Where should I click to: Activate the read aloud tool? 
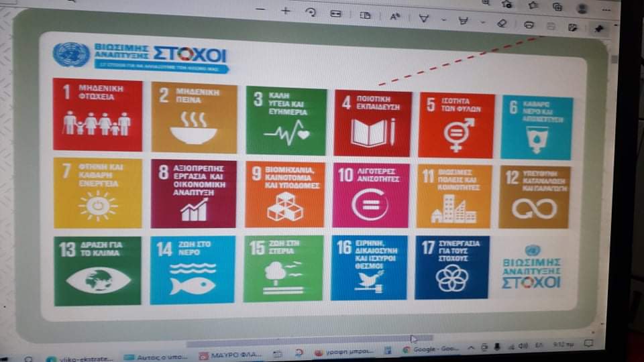(x=395, y=17)
